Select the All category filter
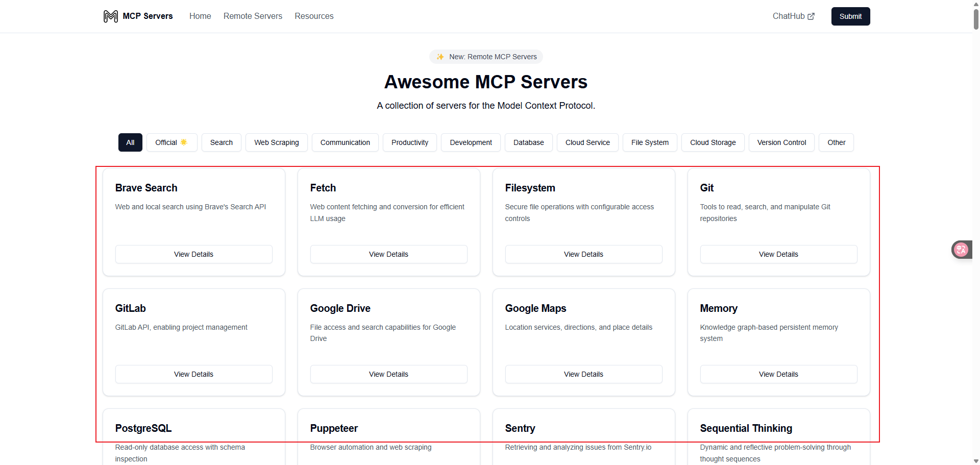 pos(130,142)
